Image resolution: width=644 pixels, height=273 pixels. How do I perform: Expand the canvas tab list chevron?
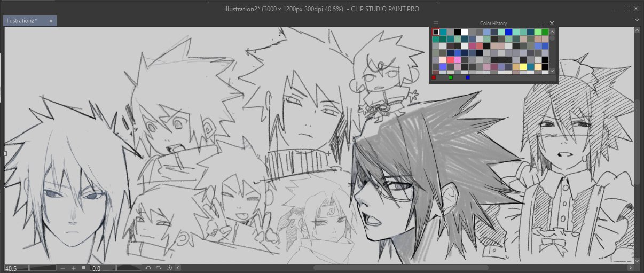click(638, 20)
